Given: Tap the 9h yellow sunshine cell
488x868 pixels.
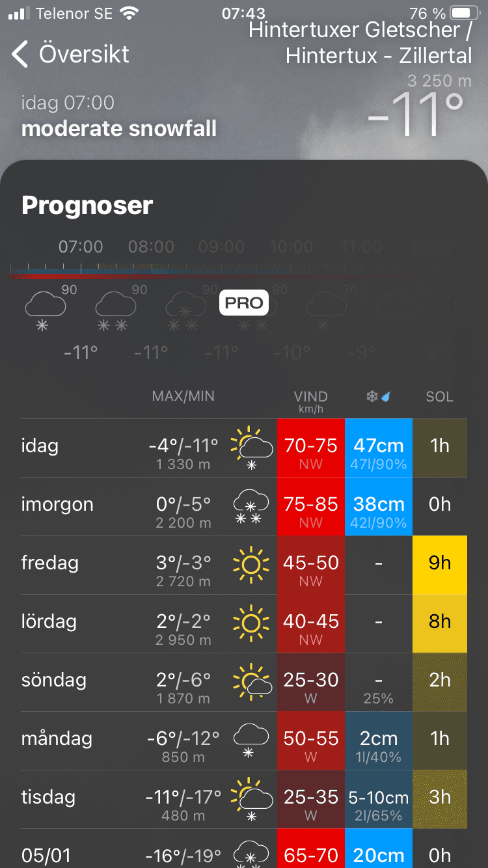Looking at the screenshot, I should click(x=439, y=565).
